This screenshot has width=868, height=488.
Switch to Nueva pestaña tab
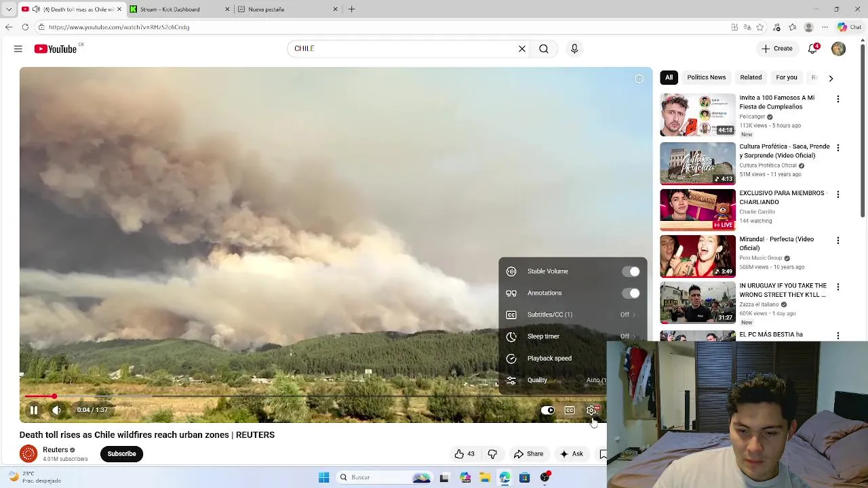coord(286,9)
